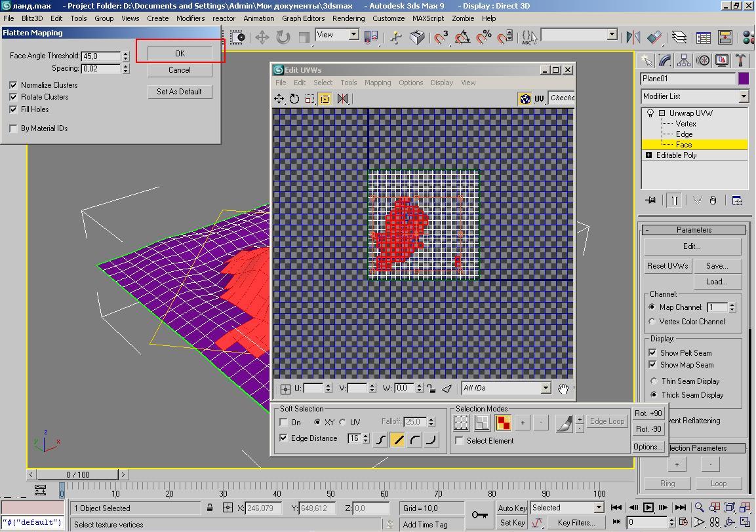Enable the By Material IDs checkbox
756x532 pixels.
[13, 128]
